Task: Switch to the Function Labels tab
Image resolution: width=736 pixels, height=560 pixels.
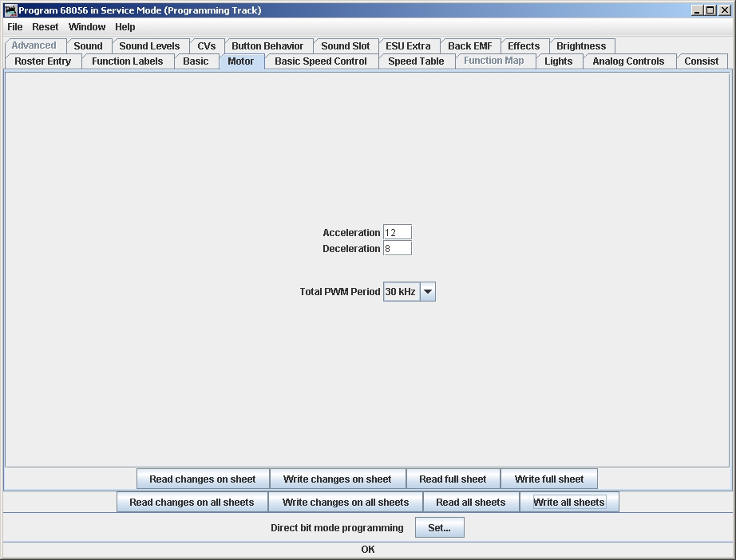Action: point(127,61)
